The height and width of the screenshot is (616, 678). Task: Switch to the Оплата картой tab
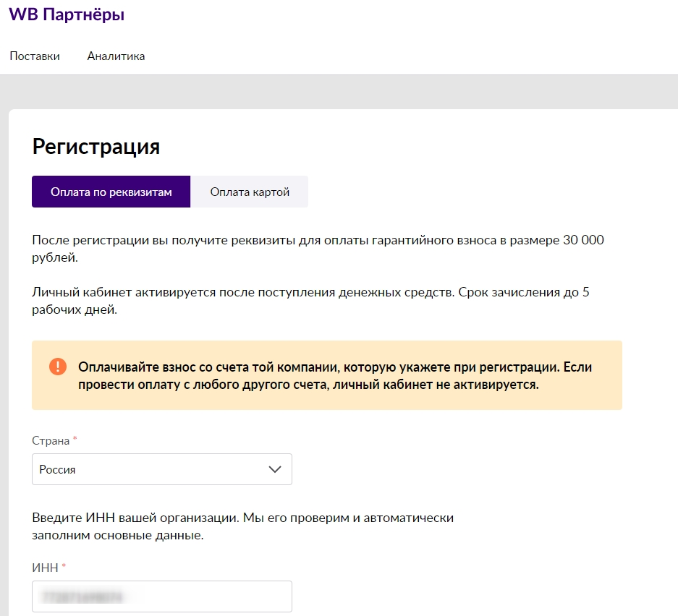click(250, 192)
